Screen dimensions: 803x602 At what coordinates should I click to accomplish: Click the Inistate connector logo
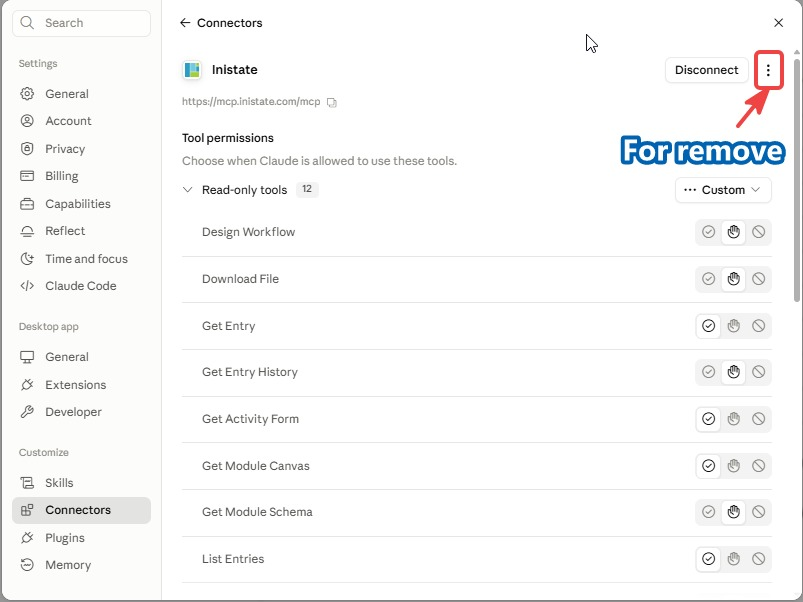tap(192, 70)
